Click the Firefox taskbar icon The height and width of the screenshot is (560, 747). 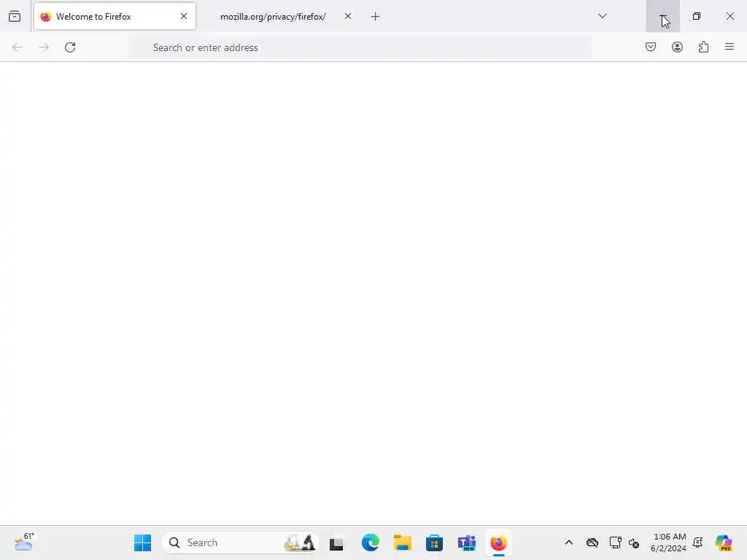(499, 542)
